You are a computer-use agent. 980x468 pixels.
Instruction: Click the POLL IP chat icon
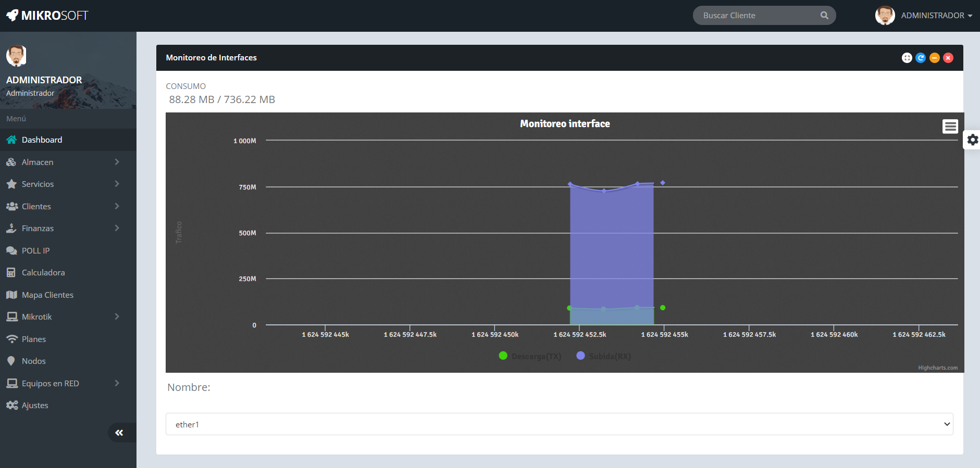tap(11, 251)
